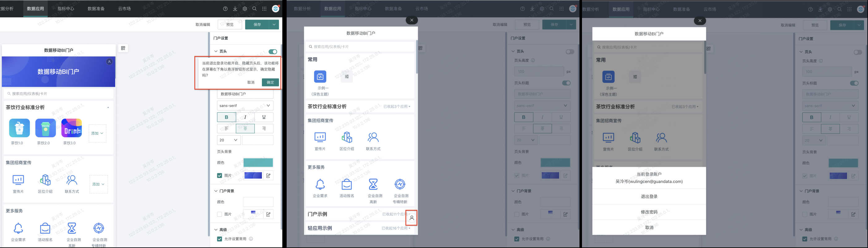The width and height of the screenshot is (868, 248).
Task: Click user avatar icon in blue header banner
Action: [109, 62]
